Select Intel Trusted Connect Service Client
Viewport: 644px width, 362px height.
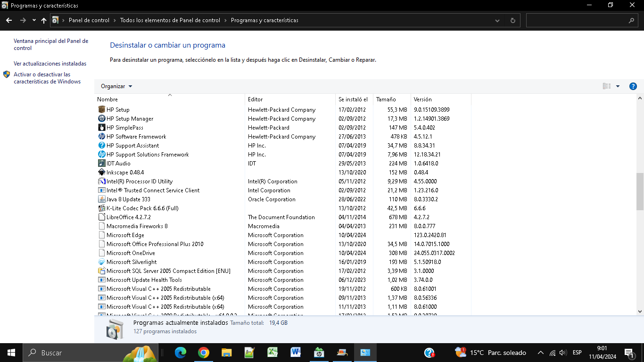tap(283, 190)
